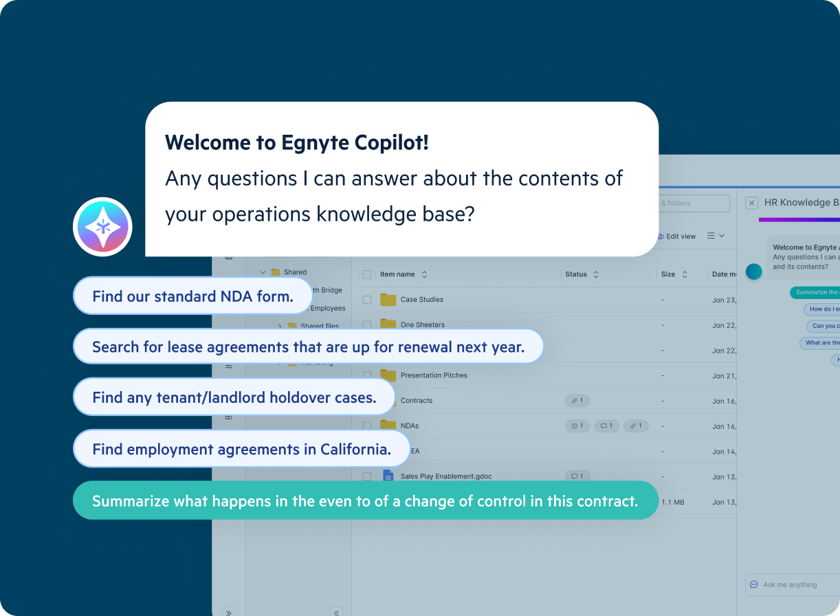This screenshot has width=840, height=616.
Task: Open the Employees tree item
Action: pyautogui.click(x=328, y=309)
